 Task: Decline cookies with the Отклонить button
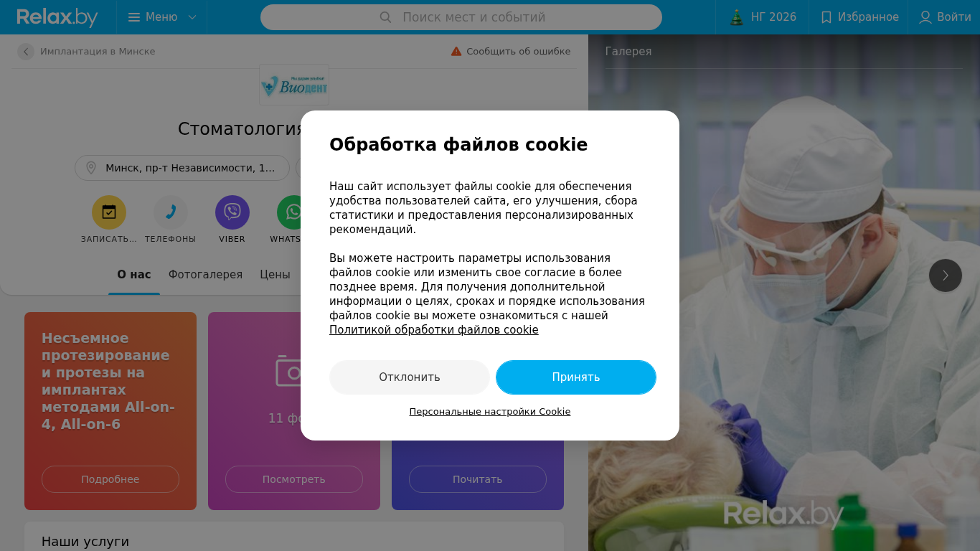click(x=410, y=377)
